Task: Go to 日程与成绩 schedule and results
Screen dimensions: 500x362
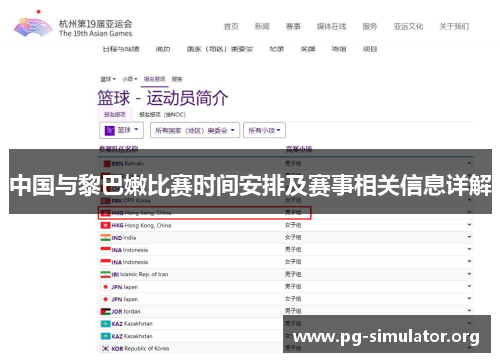Action: click(x=121, y=49)
